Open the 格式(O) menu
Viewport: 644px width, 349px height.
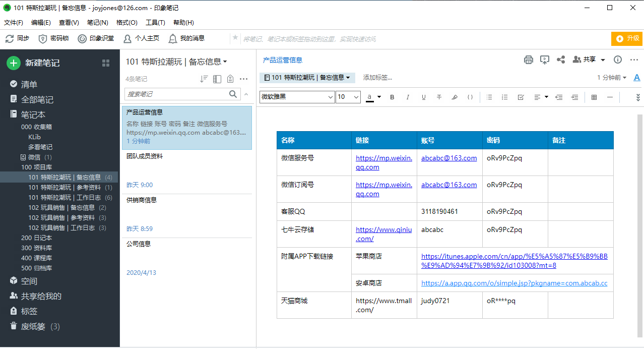pyautogui.click(x=127, y=23)
